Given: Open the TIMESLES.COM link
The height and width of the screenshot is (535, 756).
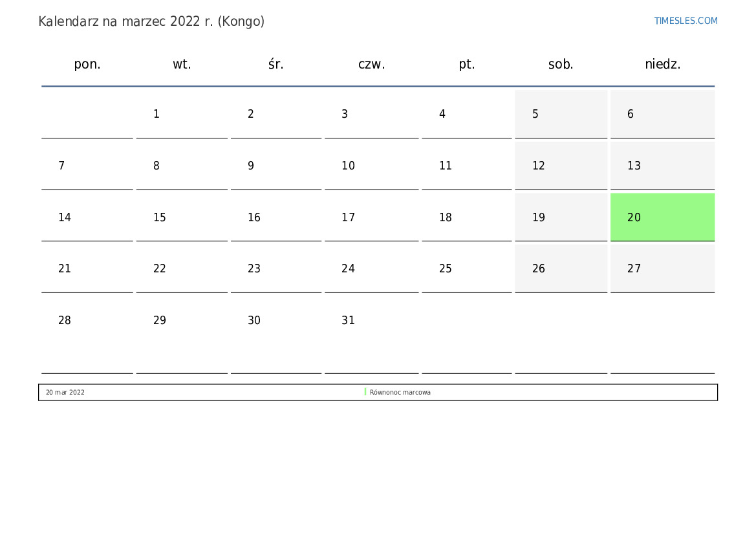Looking at the screenshot, I should coord(686,21).
